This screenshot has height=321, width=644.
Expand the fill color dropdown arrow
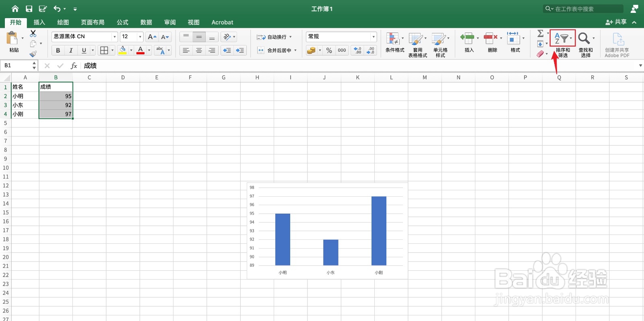(x=131, y=50)
